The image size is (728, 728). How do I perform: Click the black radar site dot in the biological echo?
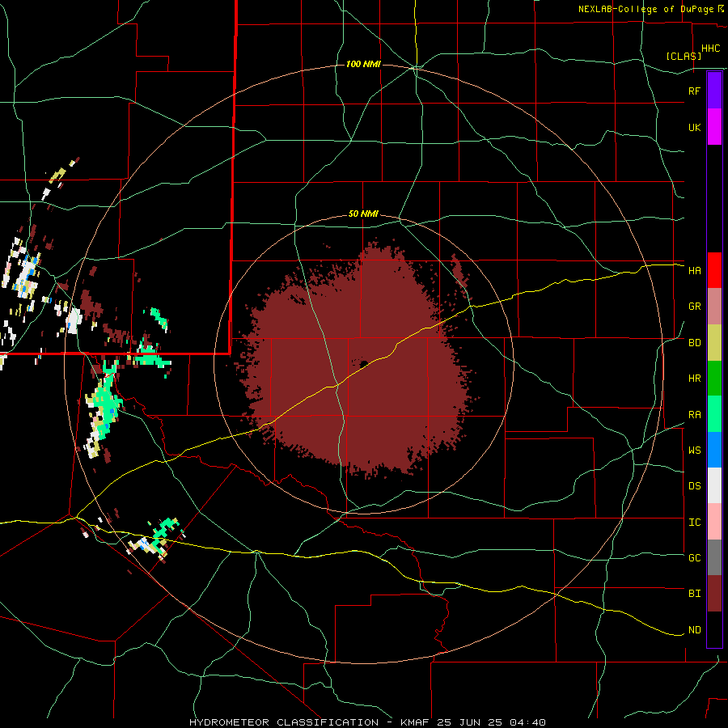(x=364, y=364)
